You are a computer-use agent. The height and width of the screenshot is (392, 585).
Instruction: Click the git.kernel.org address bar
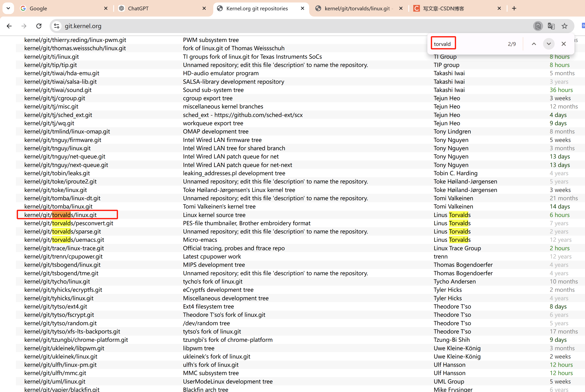(x=275, y=26)
